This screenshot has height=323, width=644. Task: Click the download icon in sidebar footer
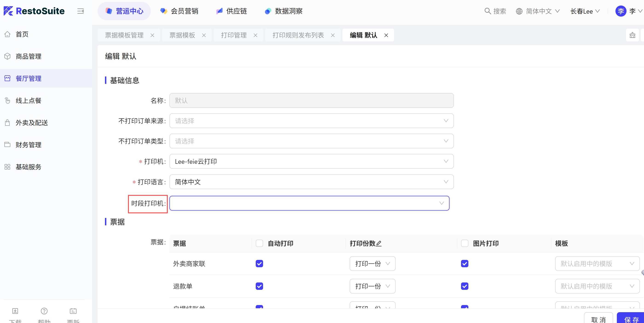click(15, 311)
